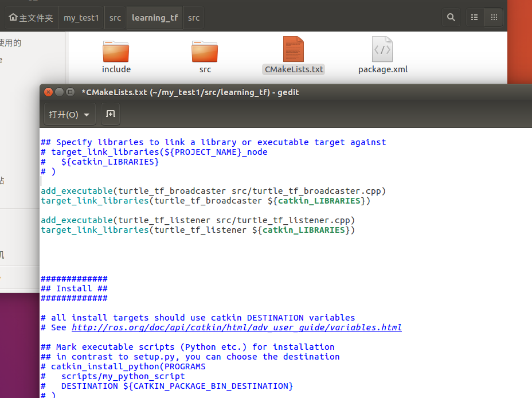Screen dimensions: 532x398
Task: Click the 'scripts/my_python_script' line
Action: click(x=113, y=376)
